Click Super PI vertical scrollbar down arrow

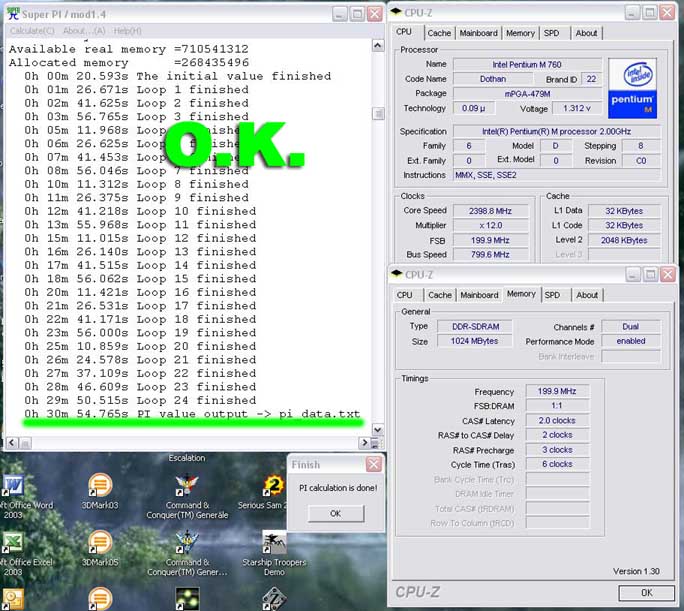(x=378, y=430)
